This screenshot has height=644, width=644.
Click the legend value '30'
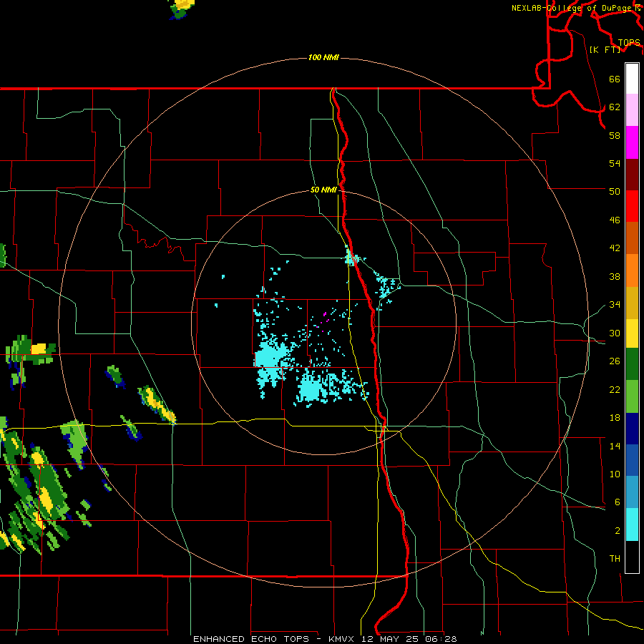[x=615, y=333]
